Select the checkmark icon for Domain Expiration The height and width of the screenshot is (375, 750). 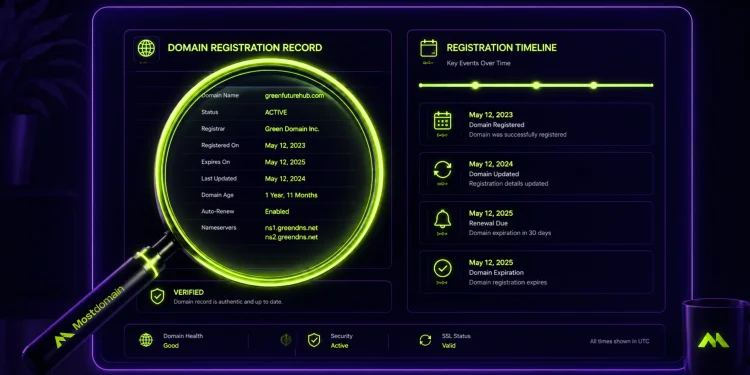tap(442, 268)
